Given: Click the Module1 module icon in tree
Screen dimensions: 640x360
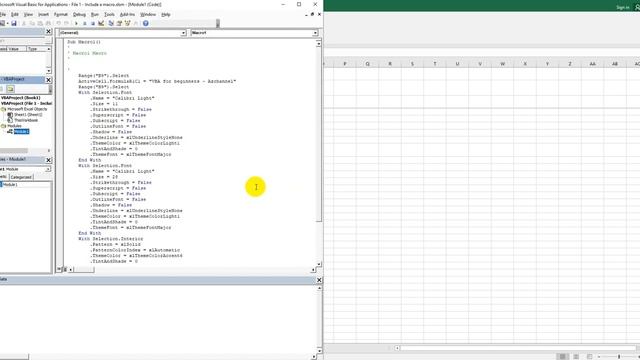Looking at the screenshot, I should click(x=10, y=131).
